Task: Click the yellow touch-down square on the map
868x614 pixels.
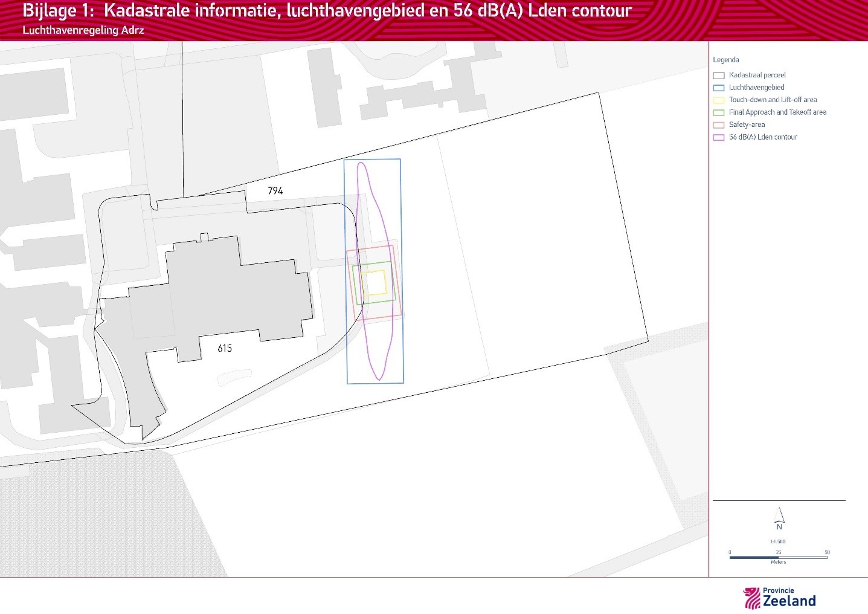Action: pyautogui.click(x=375, y=282)
